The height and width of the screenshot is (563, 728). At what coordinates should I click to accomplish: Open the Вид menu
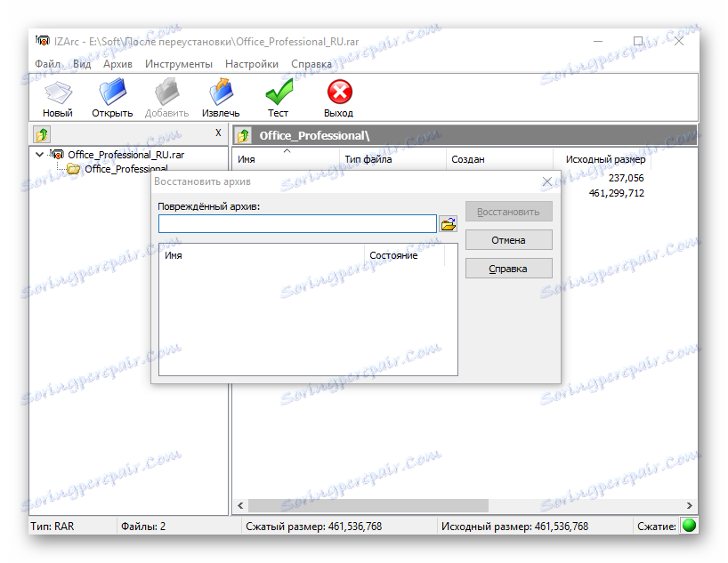pos(82,64)
